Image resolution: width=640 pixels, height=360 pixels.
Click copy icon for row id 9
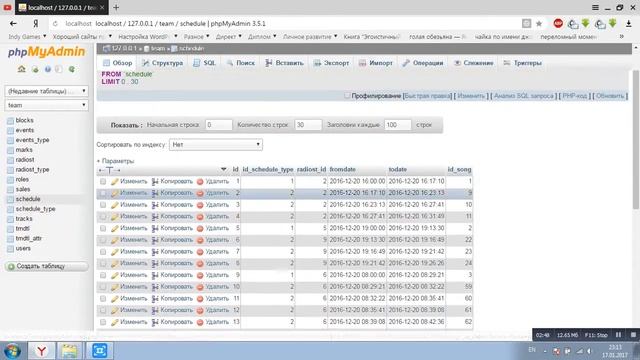click(x=155, y=276)
